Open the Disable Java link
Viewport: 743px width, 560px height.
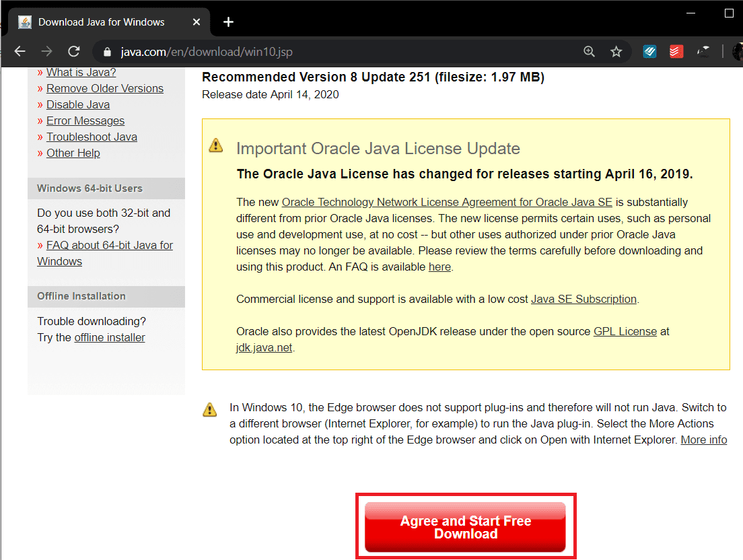(x=78, y=105)
